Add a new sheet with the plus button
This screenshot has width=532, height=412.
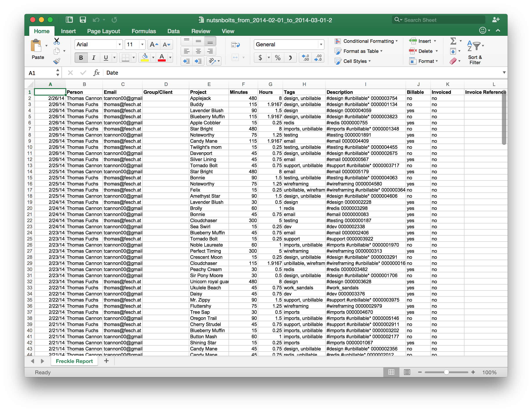coord(106,361)
